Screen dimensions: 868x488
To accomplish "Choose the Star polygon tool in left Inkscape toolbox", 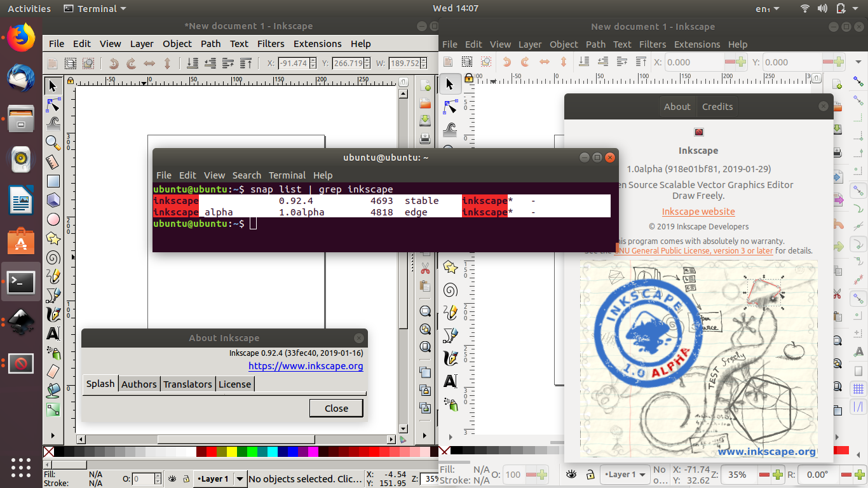I will pyautogui.click(x=53, y=238).
